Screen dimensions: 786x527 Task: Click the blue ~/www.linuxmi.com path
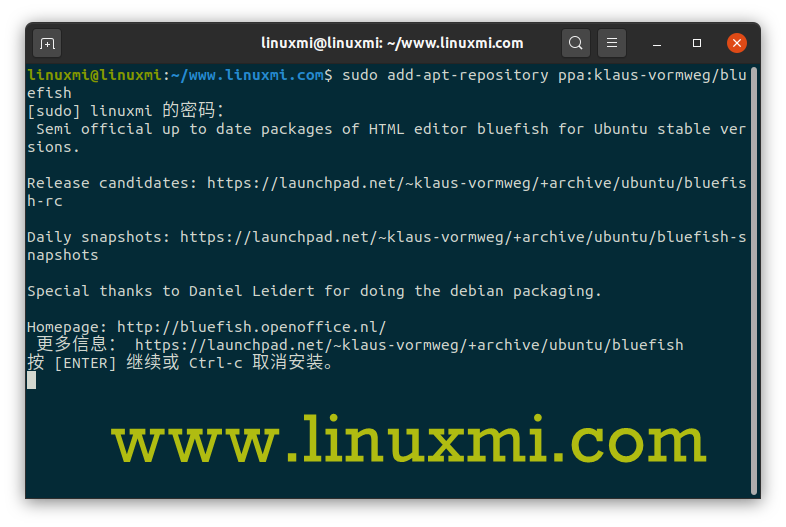tap(247, 75)
